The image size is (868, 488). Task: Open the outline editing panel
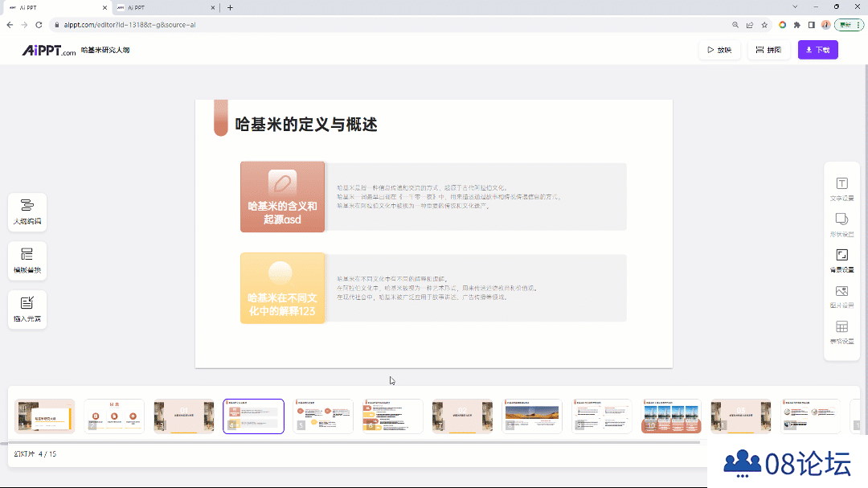point(27,212)
